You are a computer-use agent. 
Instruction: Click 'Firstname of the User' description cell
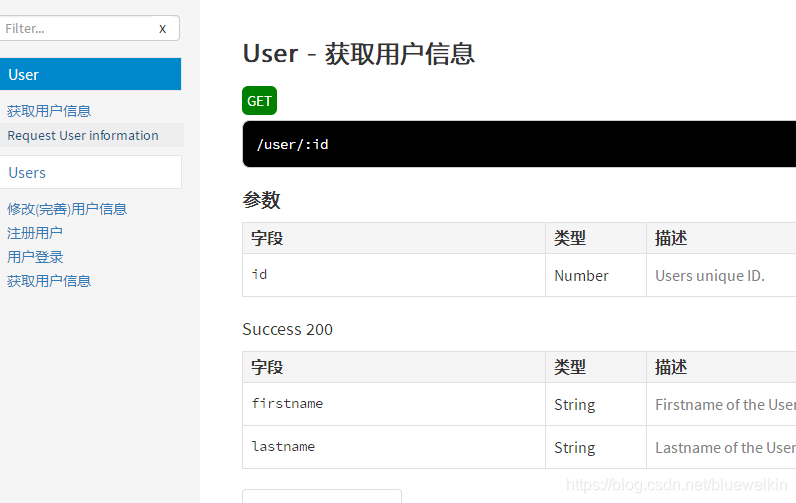pyautogui.click(x=721, y=404)
